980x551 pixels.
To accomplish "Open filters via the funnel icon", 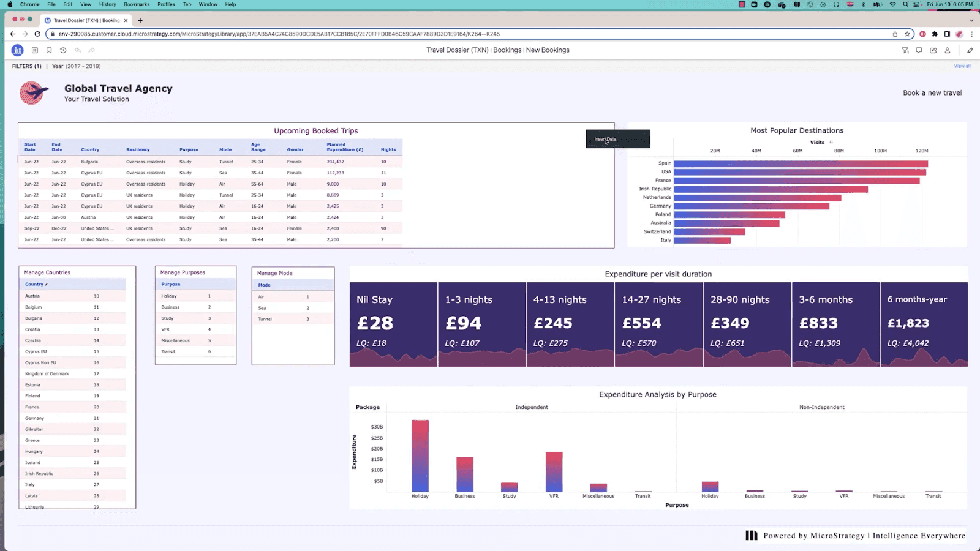I will point(905,50).
